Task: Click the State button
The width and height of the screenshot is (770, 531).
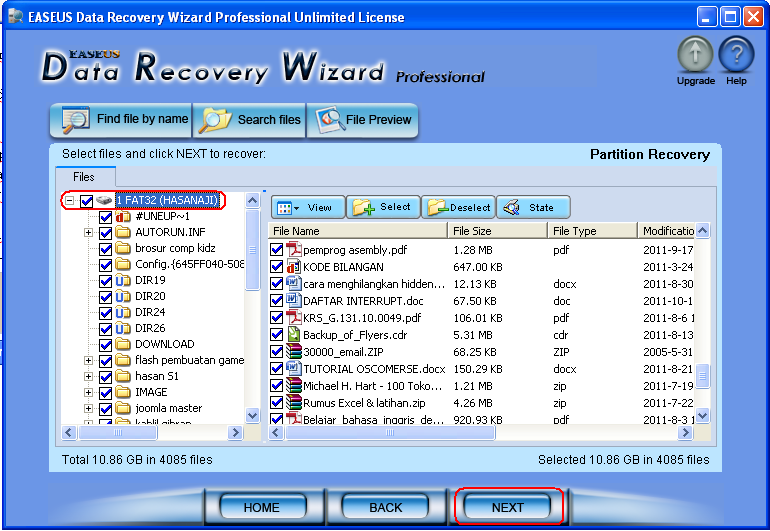Action: coord(533,207)
